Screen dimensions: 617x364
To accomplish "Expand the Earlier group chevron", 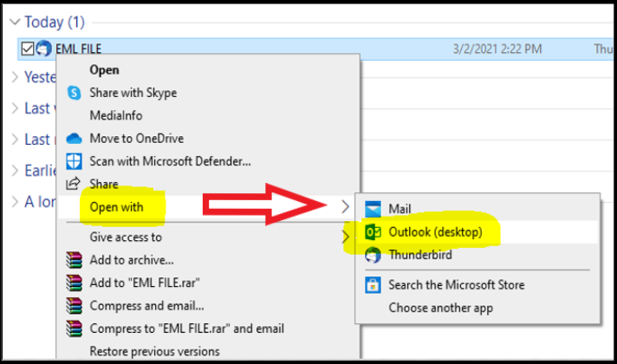I will pyautogui.click(x=15, y=171).
